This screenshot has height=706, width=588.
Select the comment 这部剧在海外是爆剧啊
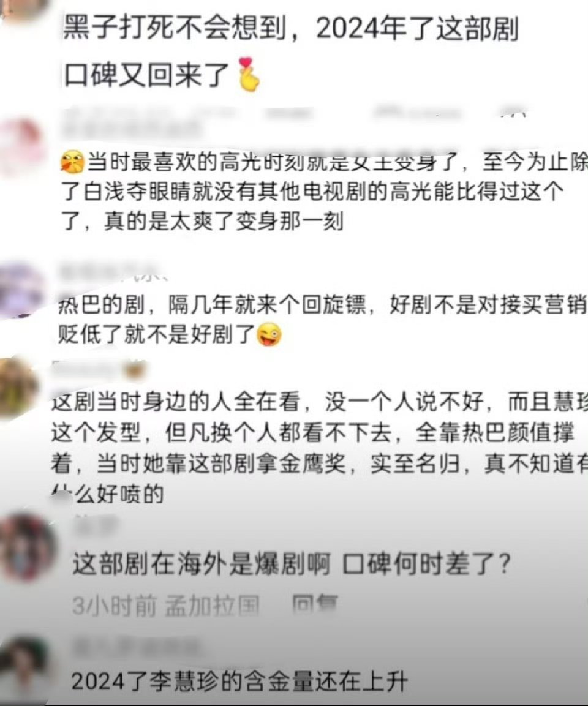tap(292, 564)
